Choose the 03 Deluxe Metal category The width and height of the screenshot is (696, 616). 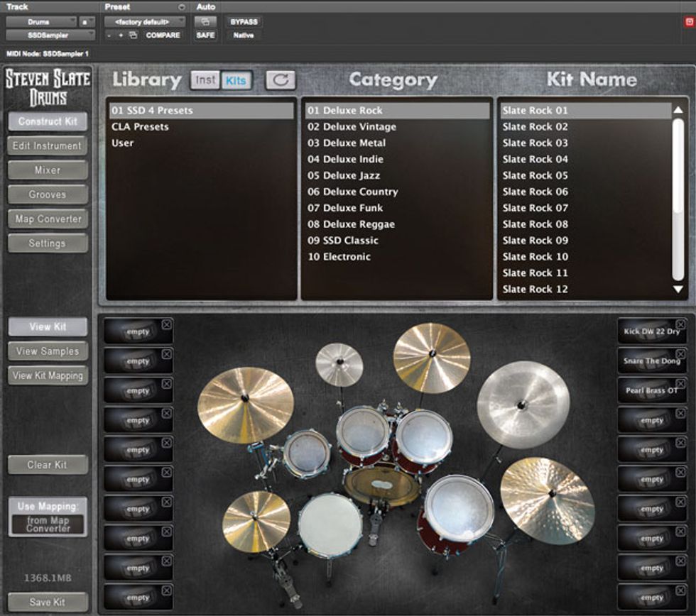tap(397, 143)
